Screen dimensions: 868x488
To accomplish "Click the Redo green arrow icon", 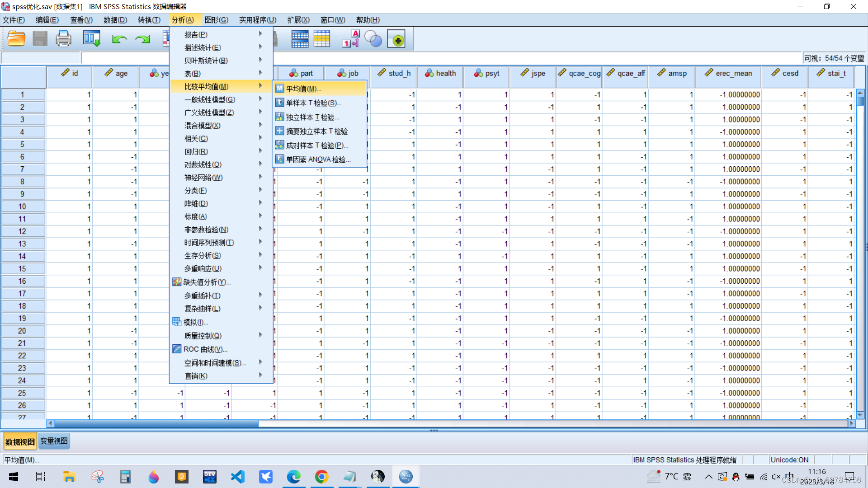I will (x=143, y=39).
